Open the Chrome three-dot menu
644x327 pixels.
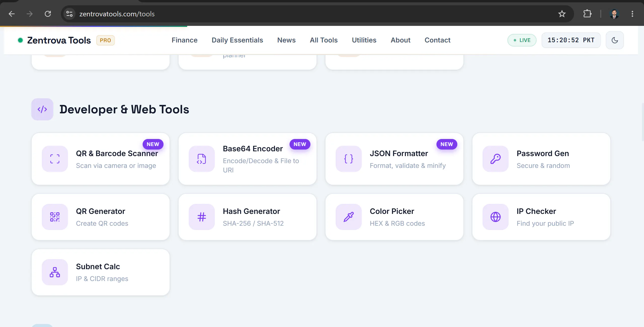[x=632, y=14]
